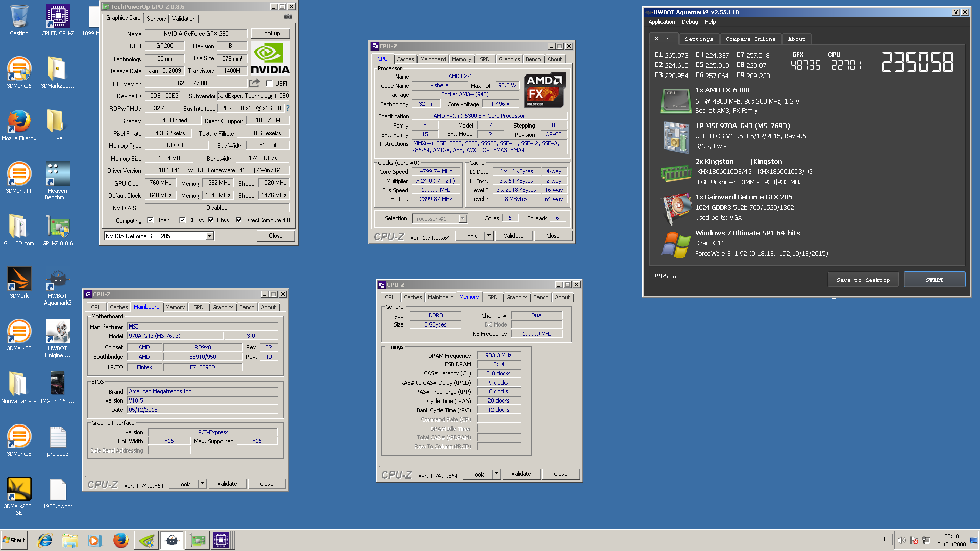Screen dimensions: 980x551
Task: Switch to Compare Online tab in Aquamark3
Action: pyautogui.click(x=750, y=39)
